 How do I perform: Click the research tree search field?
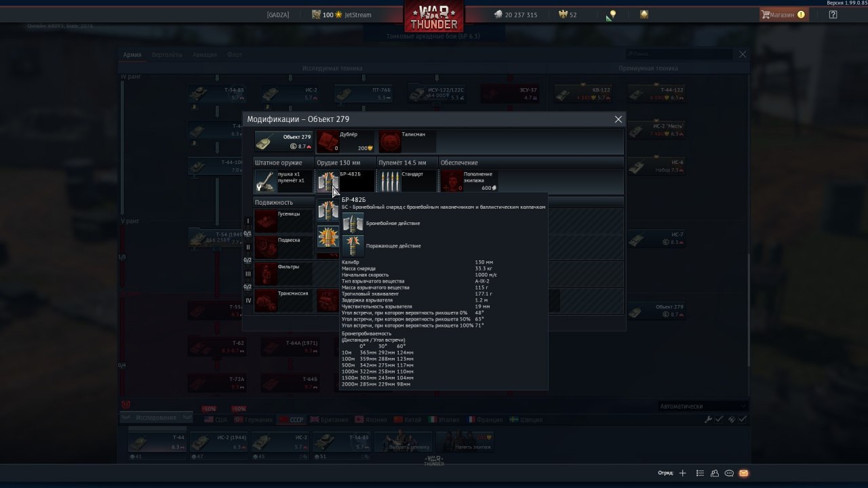pyautogui.click(x=679, y=54)
